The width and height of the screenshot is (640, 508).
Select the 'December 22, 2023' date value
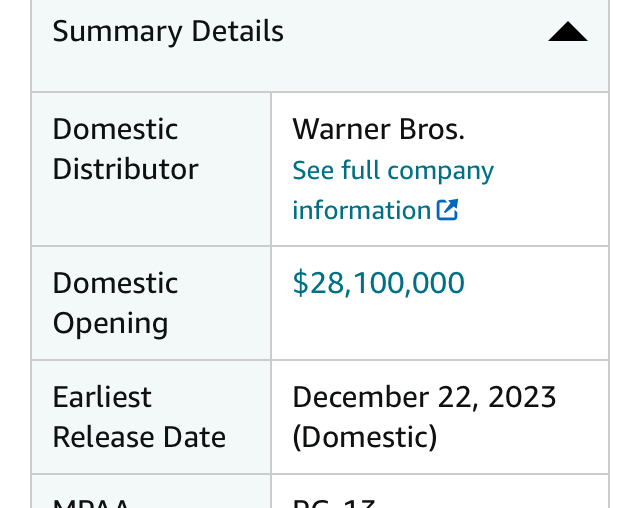(x=424, y=397)
